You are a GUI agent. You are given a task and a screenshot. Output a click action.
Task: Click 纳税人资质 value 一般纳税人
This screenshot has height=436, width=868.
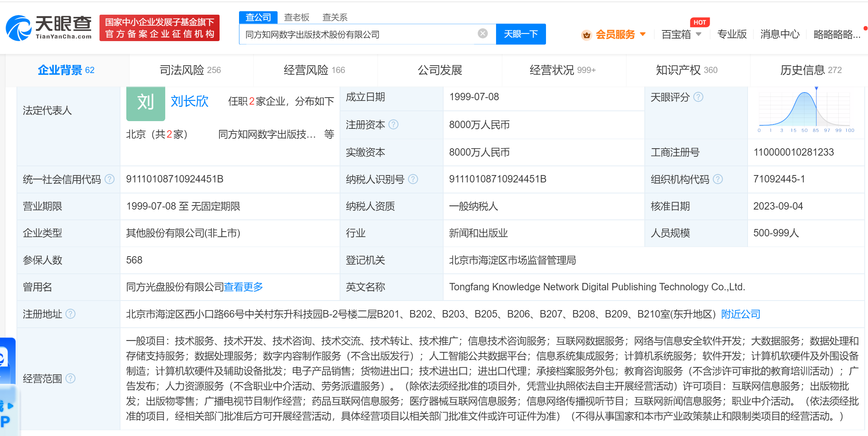(474, 206)
